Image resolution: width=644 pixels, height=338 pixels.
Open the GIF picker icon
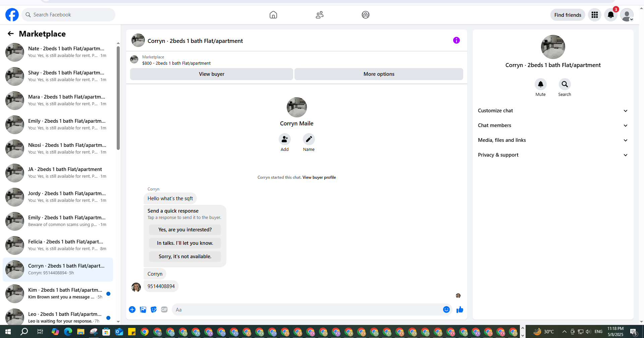[x=164, y=309]
